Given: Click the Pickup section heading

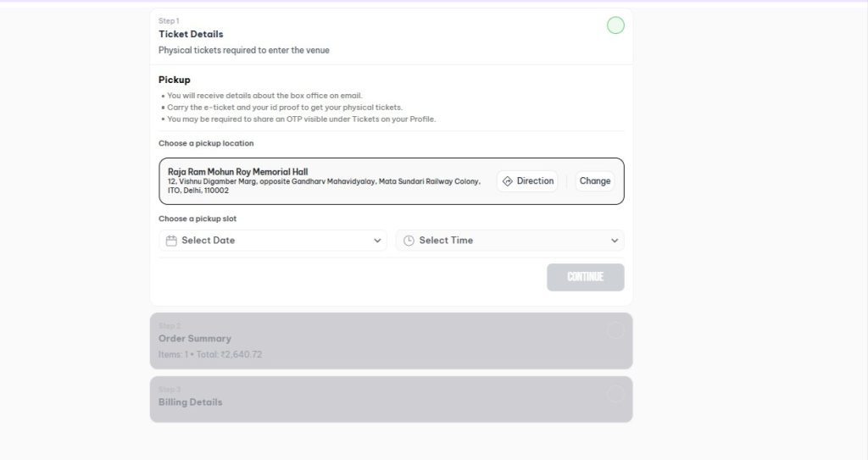Looking at the screenshot, I should coord(175,80).
